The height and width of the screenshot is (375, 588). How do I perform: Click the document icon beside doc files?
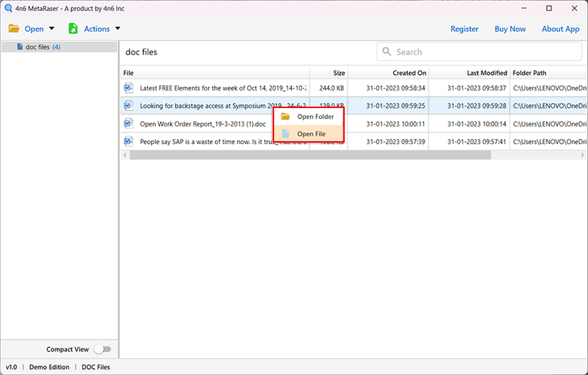click(x=20, y=47)
